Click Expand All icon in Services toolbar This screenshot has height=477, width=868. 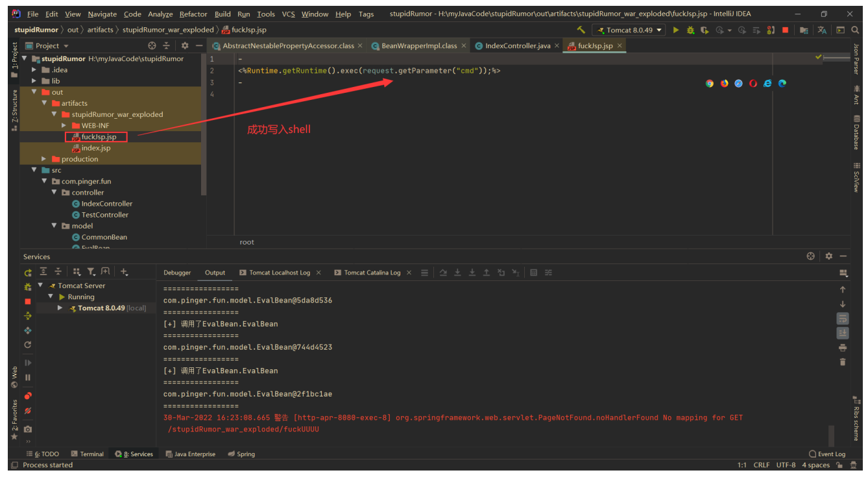tap(43, 272)
